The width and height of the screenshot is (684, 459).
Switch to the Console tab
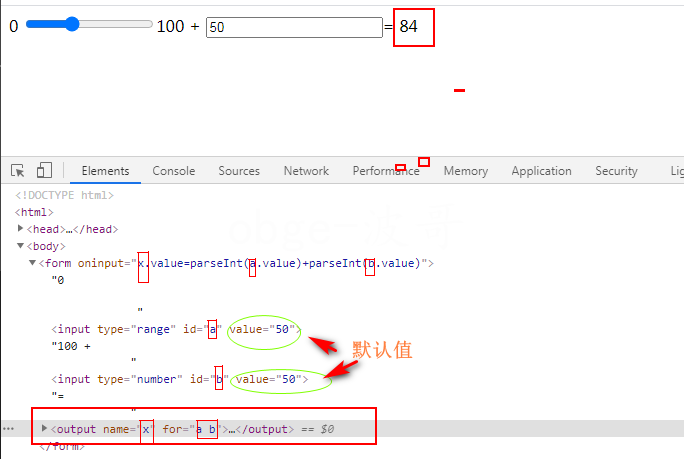coord(174,171)
